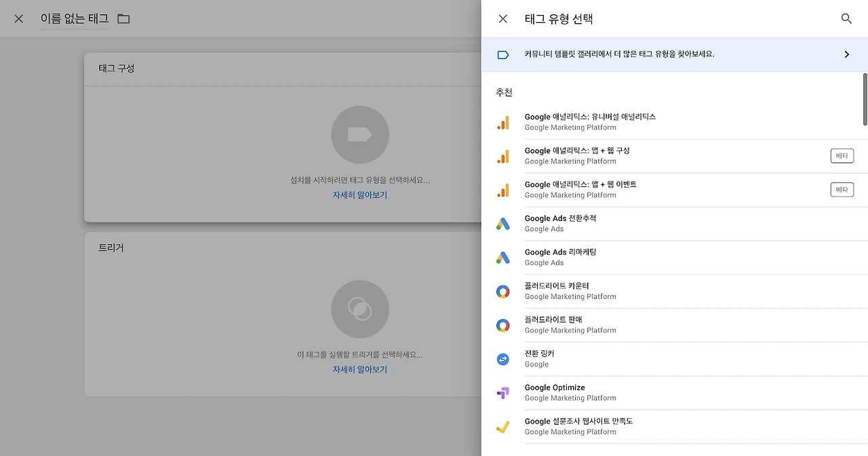This screenshot has width=868, height=456.
Task: Open the folder icon beside tag name
Action: click(x=123, y=19)
